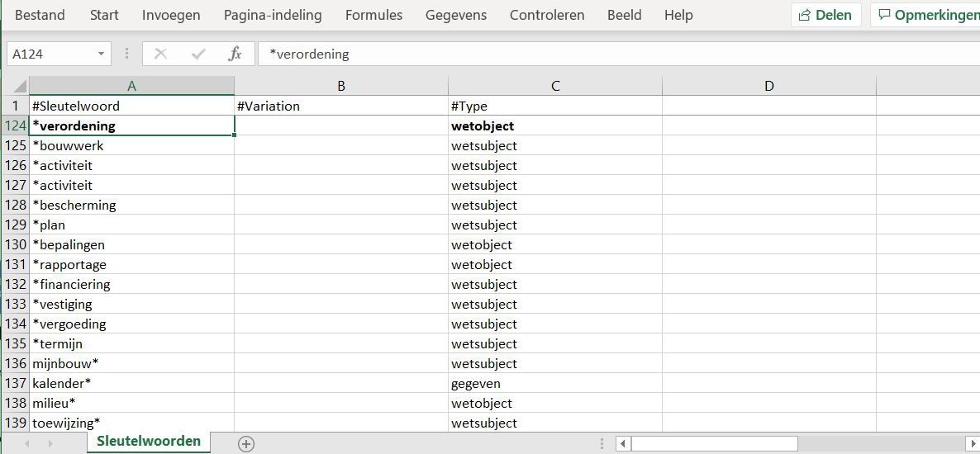Viewport: 980px width, 454px height.
Task: Open the Bestand menu
Action: 40,15
